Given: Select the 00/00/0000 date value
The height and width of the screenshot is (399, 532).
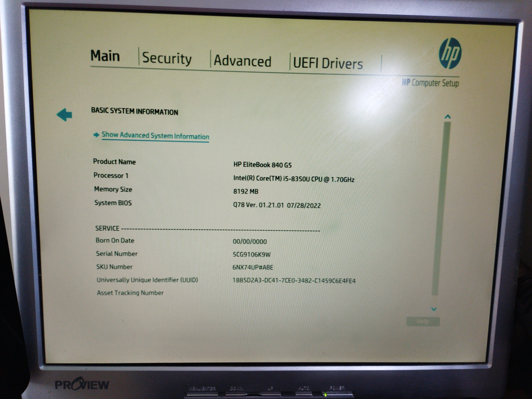Looking at the screenshot, I should pyautogui.click(x=250, y=241).
